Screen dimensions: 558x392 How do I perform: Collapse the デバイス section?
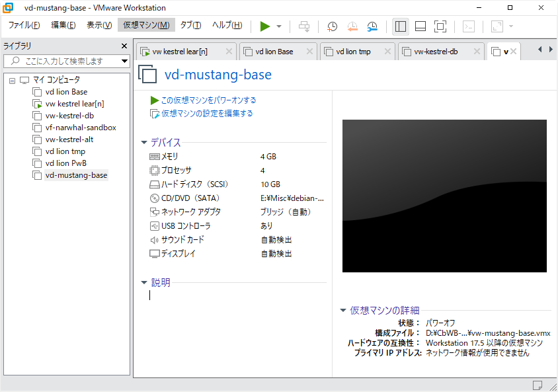tap(144, 142)
